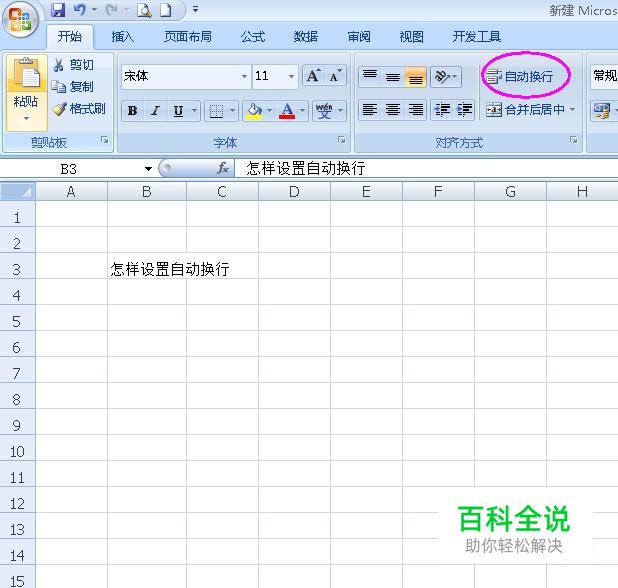Screen dimensions: 618x588
Task: Open undo history dropdown arrow
Action: [94, 10]
